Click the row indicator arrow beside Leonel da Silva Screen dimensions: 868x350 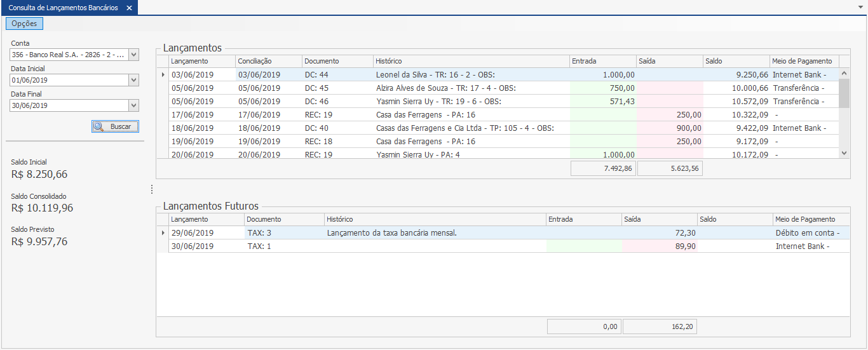[x=162, y=75]
